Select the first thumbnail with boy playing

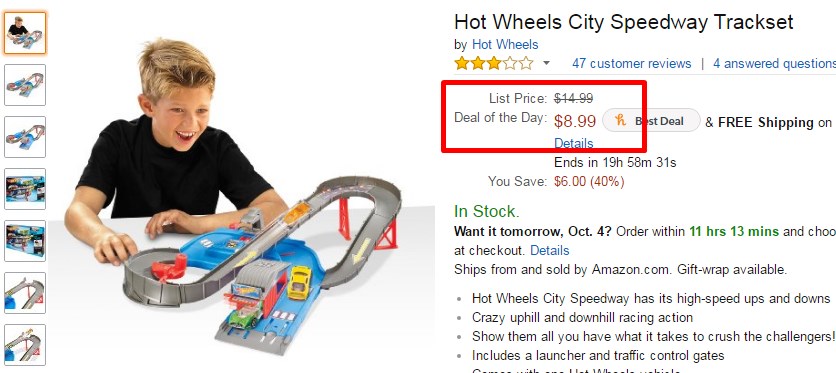(x=25, y=33)
